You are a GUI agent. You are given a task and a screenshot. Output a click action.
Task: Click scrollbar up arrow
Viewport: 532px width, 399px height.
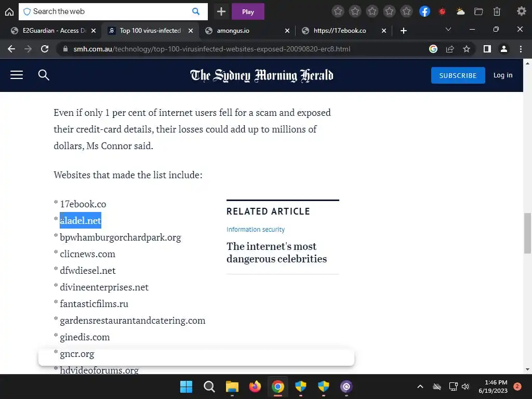coord(527,63)
